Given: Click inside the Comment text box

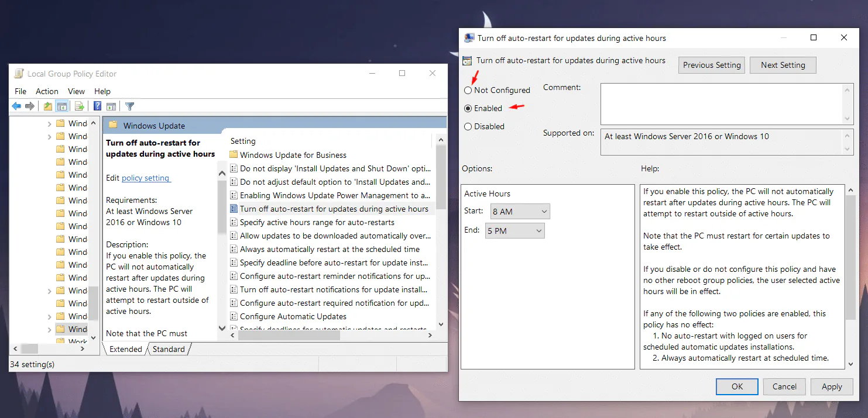Looking at the screenshot, I should pos(722,103).
